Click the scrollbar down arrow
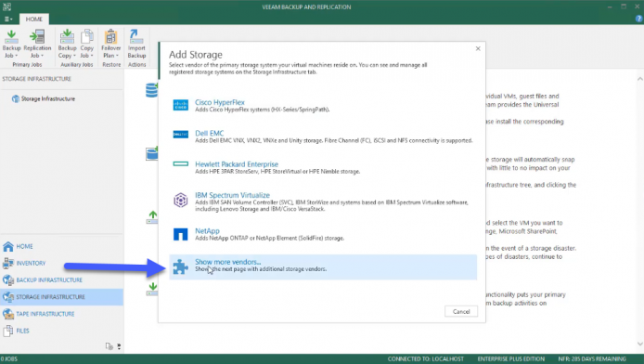The image size is (644, 364). point(639,344)
